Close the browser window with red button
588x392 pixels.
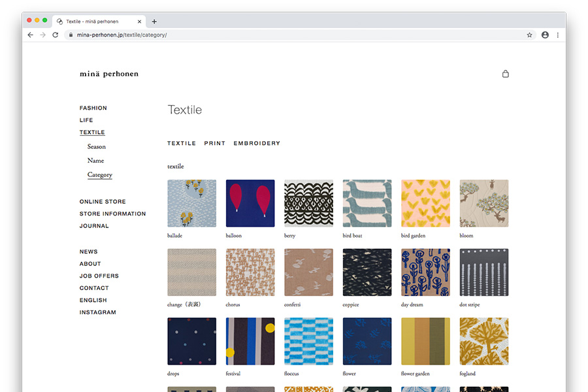29,20
